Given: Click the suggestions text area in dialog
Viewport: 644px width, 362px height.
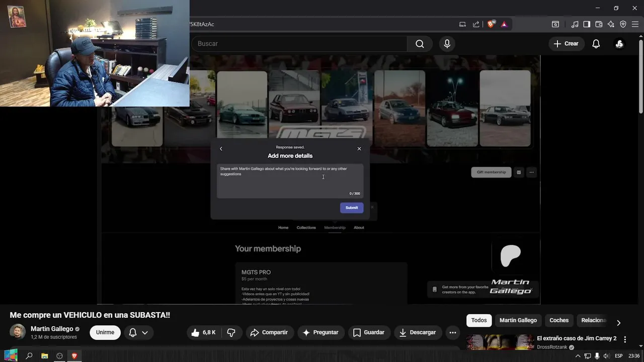Looking at the screenshot, I should (290, 180).
